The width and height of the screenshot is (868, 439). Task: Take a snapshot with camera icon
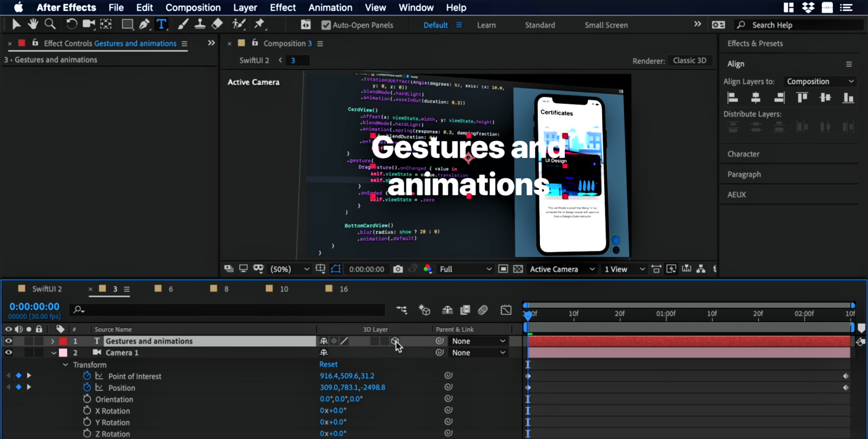click(x=398, y=269)
